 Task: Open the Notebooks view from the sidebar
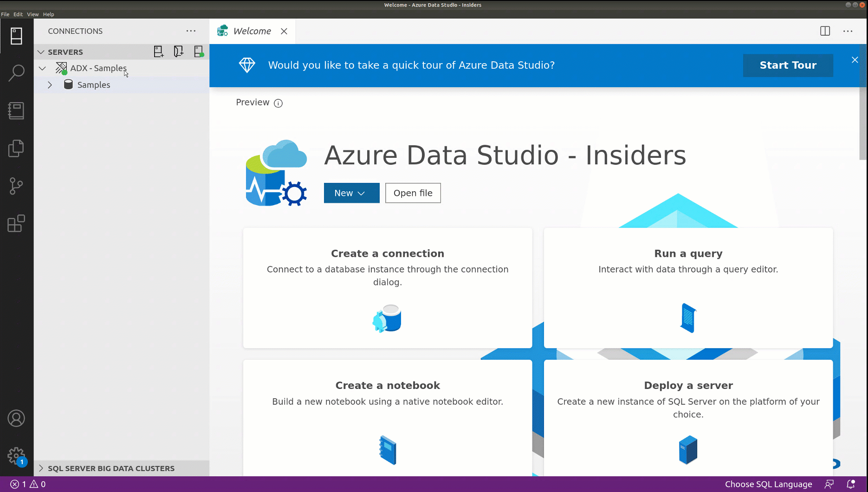pyautogui.click(x=17, y=110)
